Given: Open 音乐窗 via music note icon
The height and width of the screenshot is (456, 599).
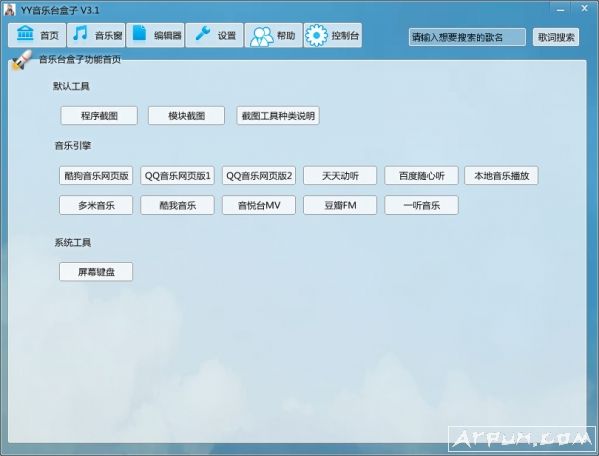Looking at the screenshot, I should pyautogui.click(x=80, y=34).
